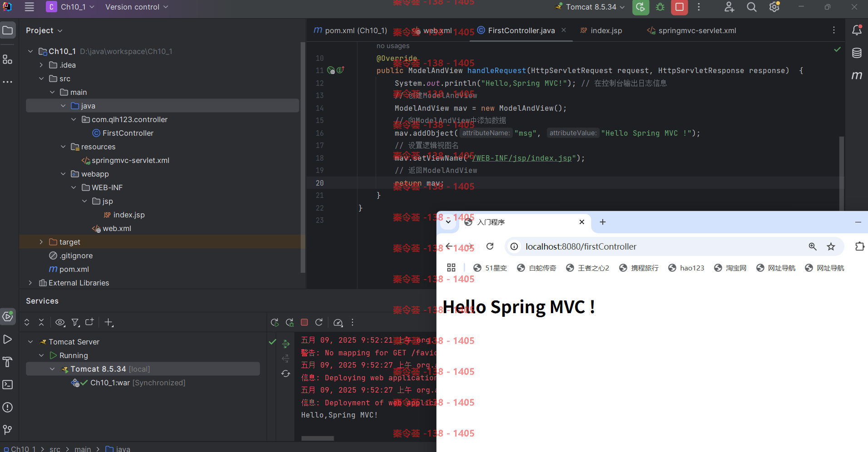The image size is (868, 452).
Task: Open services in new tab icon
Action: click(x=89, y=322)
